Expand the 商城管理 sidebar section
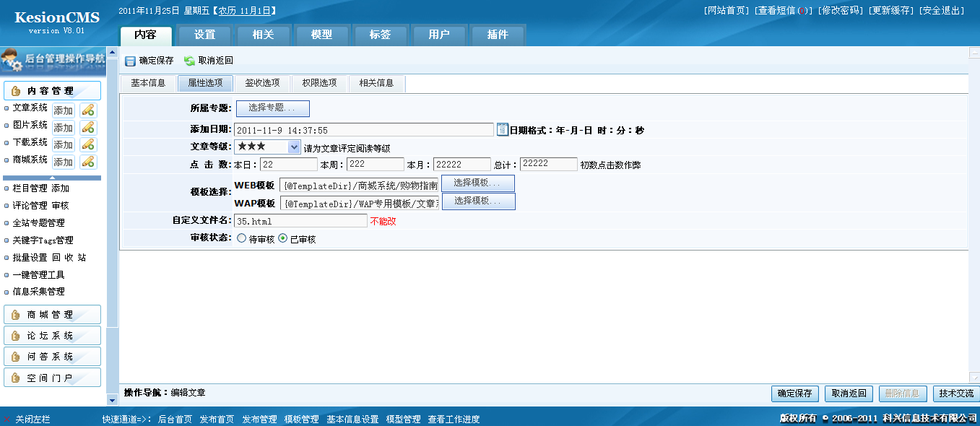Image resolution: width=980 pixels, height=426 pixels. tap(52, 315)
